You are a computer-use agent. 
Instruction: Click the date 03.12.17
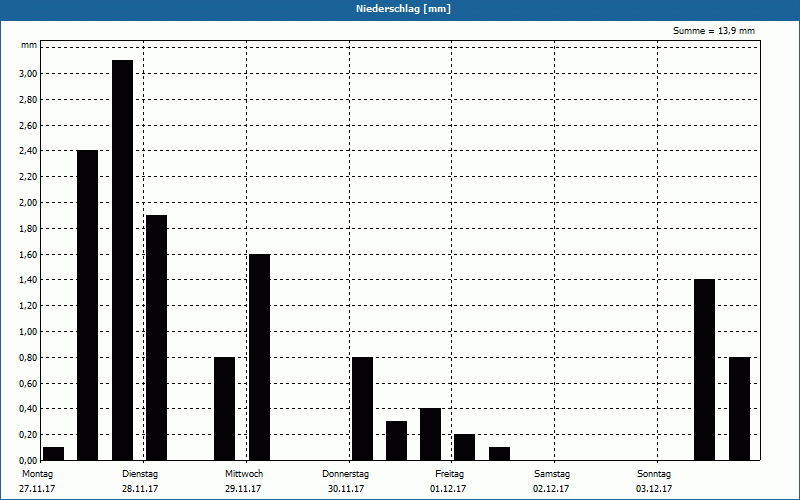(654, 489)
